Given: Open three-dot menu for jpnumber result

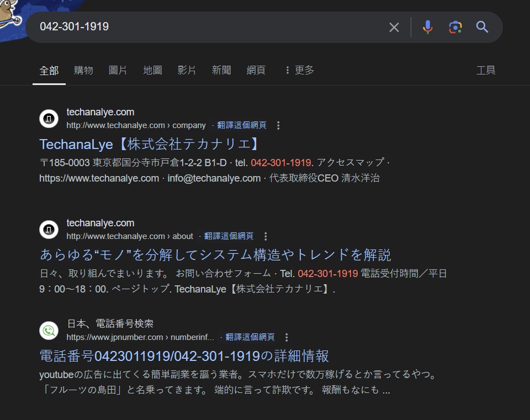Looking at the screenshot, I should tap(287, 337).
